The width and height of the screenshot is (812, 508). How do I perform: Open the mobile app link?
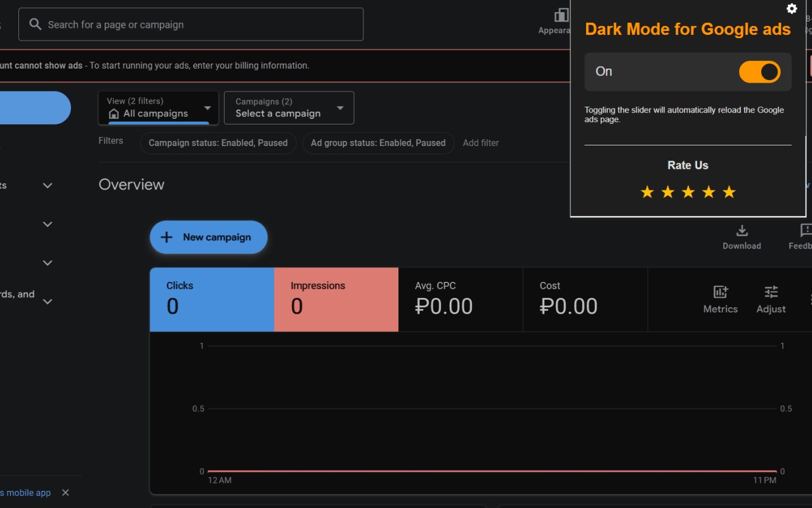25,493
